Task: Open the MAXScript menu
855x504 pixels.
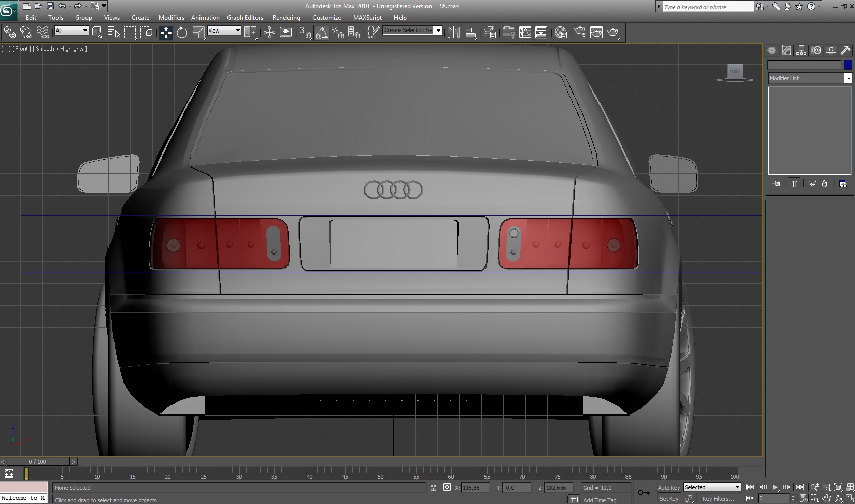Action: (367, 18)
